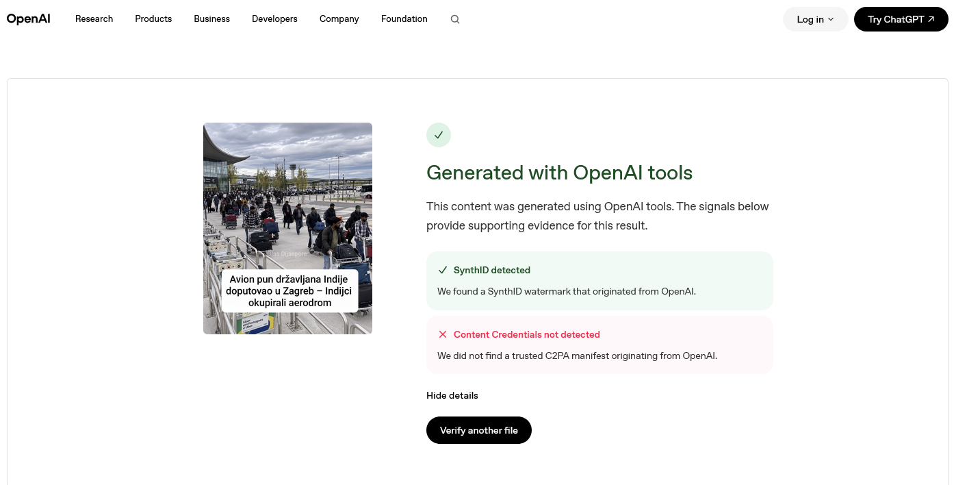
Task: Open the Research menu
Action: [x=94, y=19]
